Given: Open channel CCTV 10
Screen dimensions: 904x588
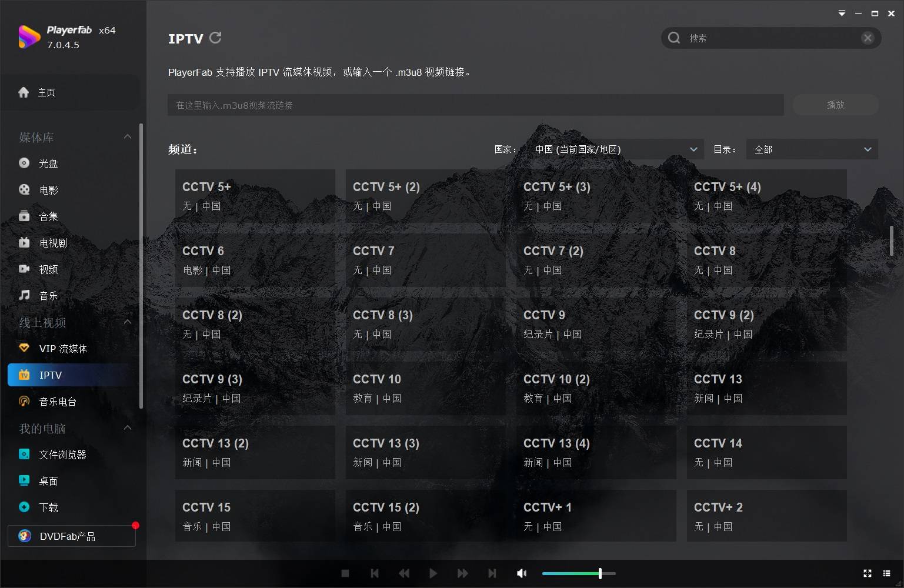Looking at the screenshot, I should (x=426, y=388).
